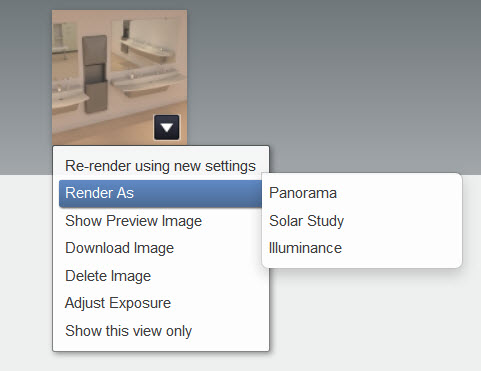Select Show this view only

point(160,331)
